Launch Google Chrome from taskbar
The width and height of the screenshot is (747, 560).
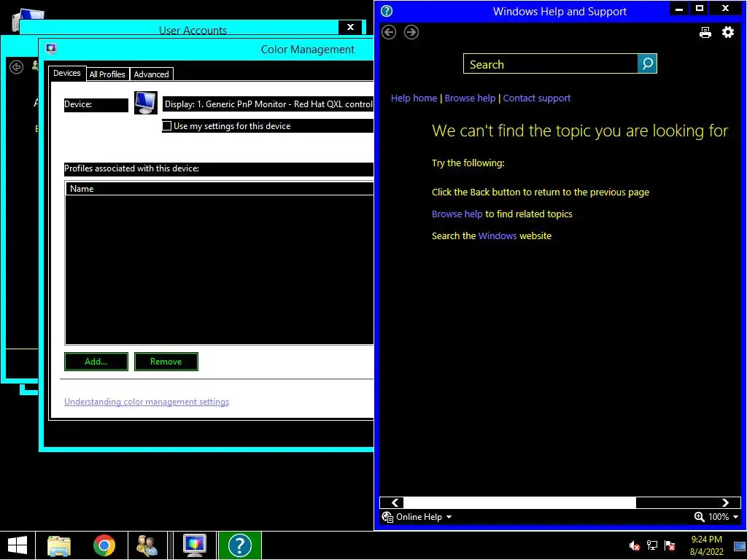coord(104,545)
